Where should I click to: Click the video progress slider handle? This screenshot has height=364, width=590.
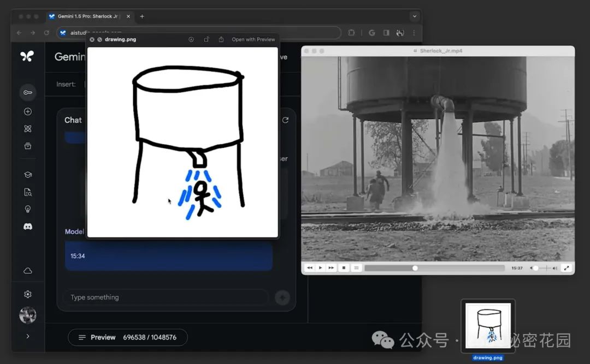click(x=415, y=268)
